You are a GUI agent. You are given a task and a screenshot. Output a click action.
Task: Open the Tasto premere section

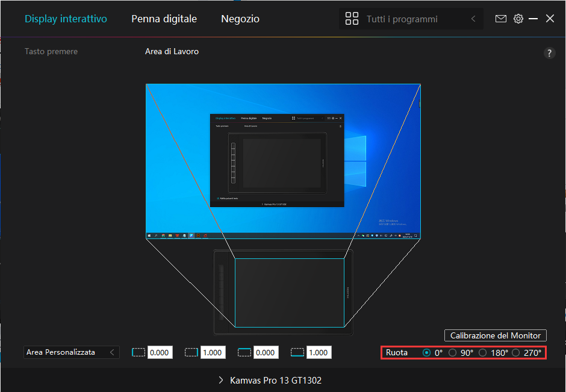click(51, 52)
